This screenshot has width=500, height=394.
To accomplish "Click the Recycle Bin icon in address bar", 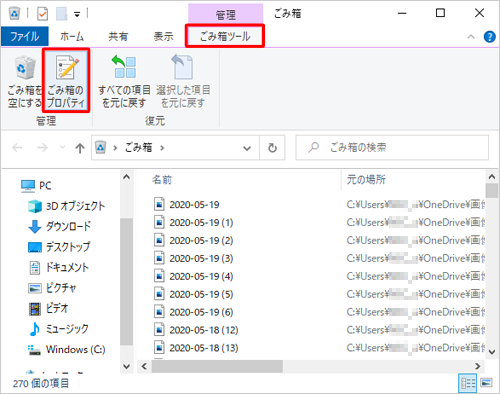I will 100,147.
